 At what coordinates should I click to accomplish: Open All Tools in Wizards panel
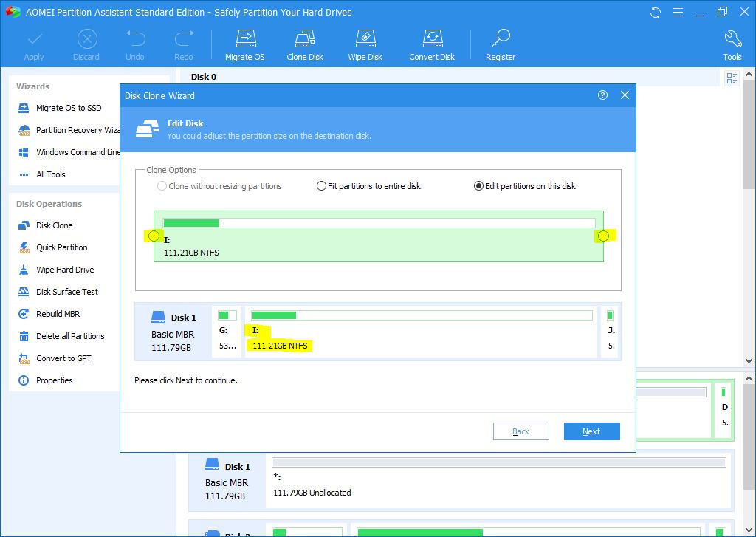[50, 174]
